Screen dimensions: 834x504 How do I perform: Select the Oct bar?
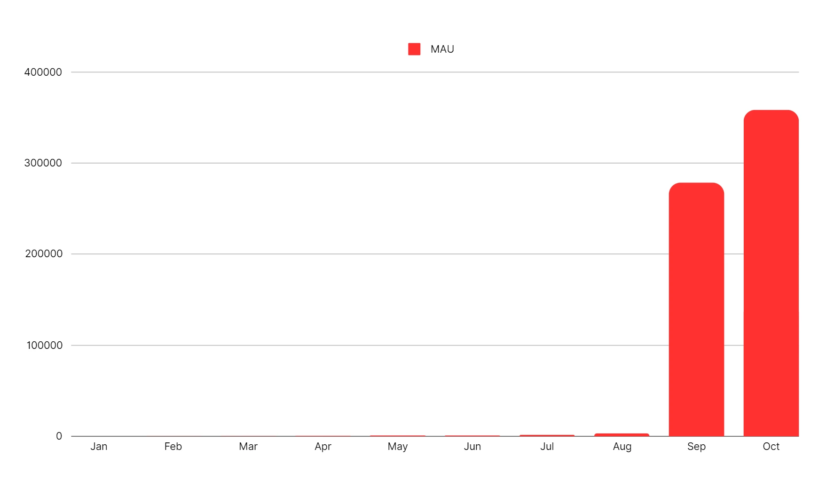[x=771, y=273]
